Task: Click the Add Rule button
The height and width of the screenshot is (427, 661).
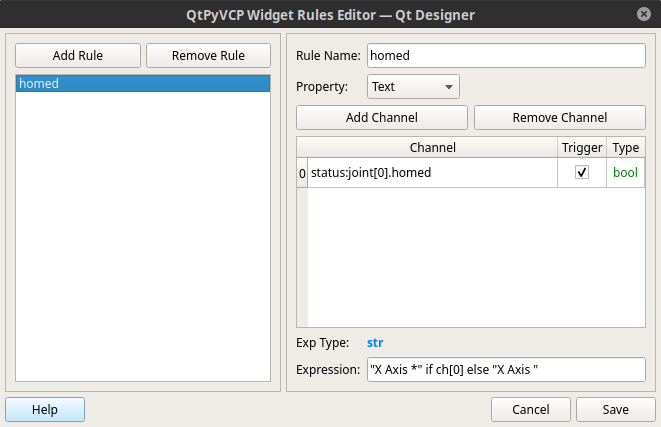Action: tap(78, 55)
